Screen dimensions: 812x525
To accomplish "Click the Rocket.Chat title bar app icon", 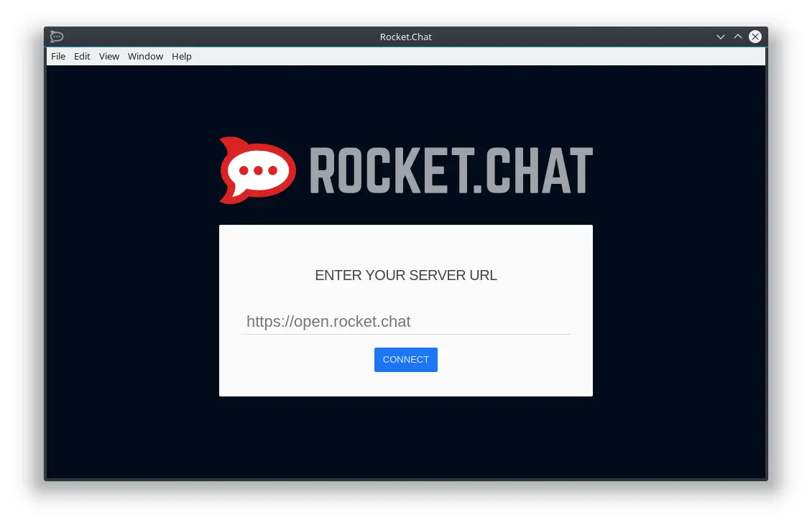I will [57, 37].
